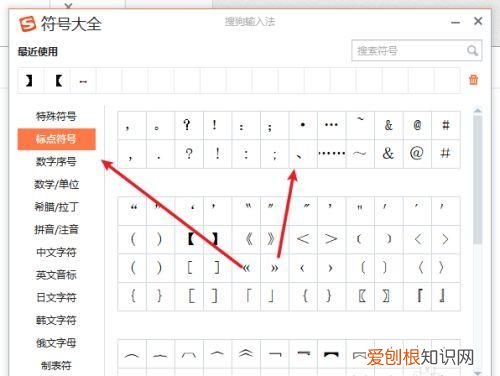Select the 标点符号 category
Screen dimensions: 500x376
[56, 139]
